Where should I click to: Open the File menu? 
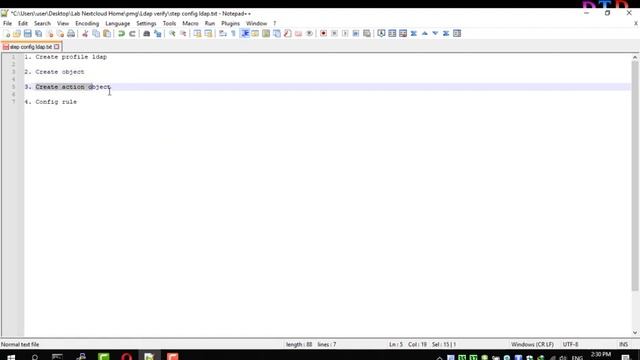coord(7,23)
